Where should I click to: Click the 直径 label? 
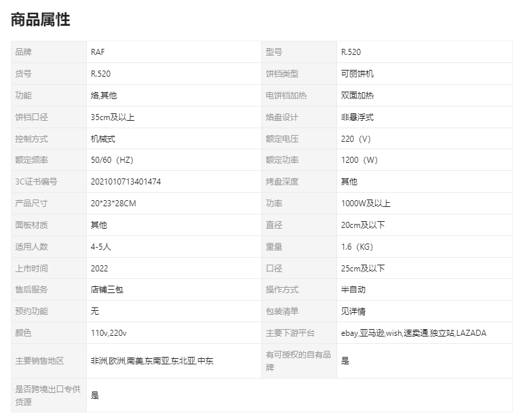[x=274, y=225]
